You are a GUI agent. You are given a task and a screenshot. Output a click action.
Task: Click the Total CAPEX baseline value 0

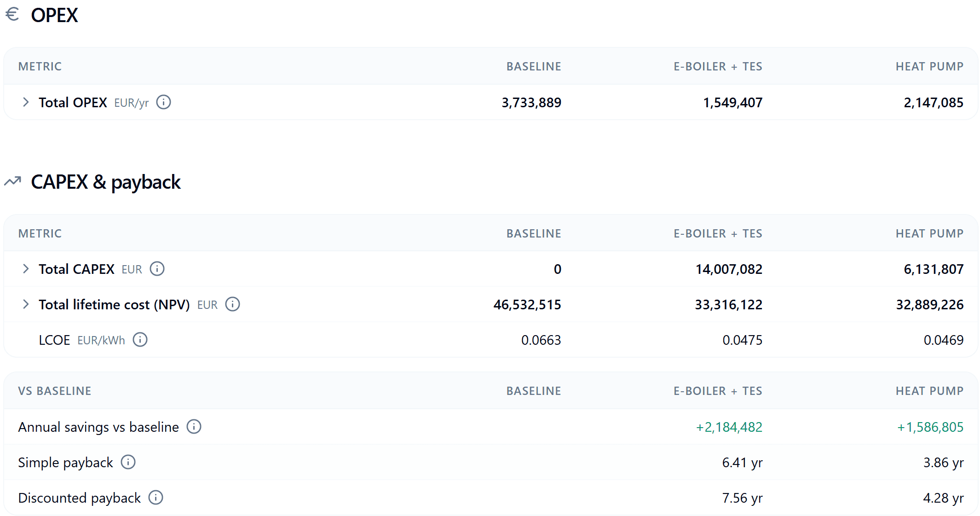tap(558, 269)
